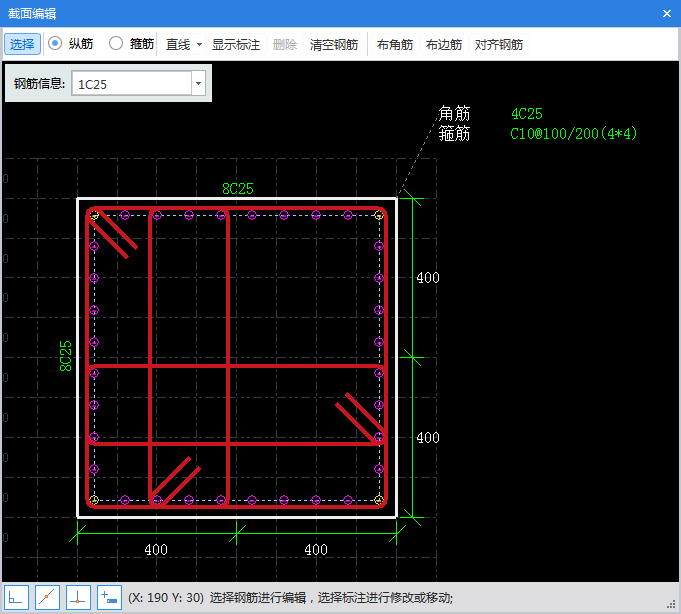Click the 删除 toolbar item
Viewport: 681px width, 614px height.
[285, 44]
